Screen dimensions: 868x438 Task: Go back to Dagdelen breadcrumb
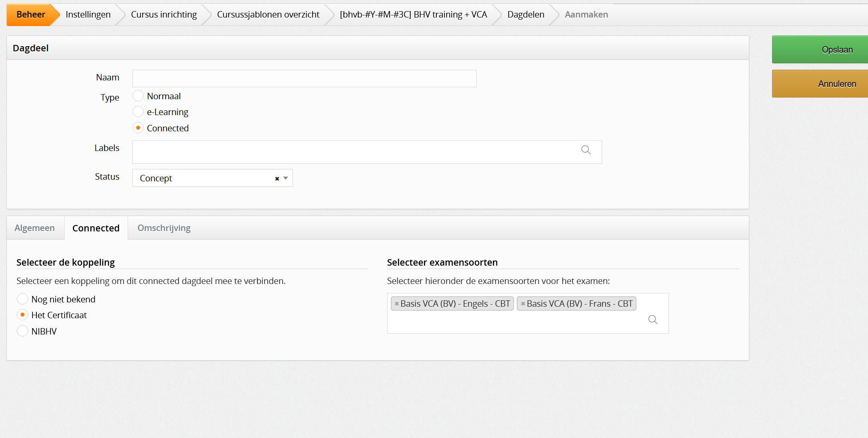click(x=525, y=15)
